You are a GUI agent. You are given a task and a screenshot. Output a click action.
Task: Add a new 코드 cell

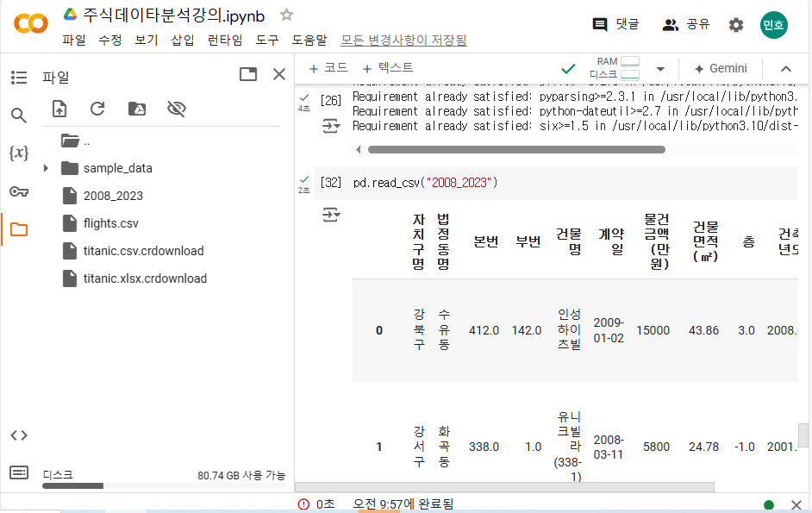(x=328, y=68)
